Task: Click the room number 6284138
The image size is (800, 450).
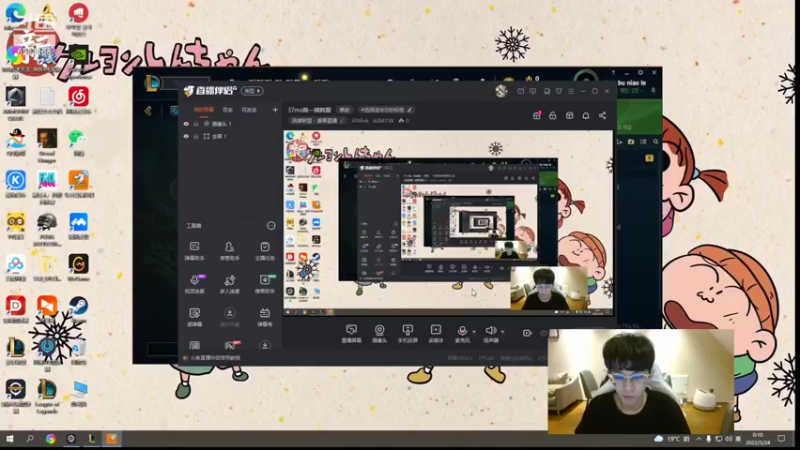Action: tap(383, 121)
